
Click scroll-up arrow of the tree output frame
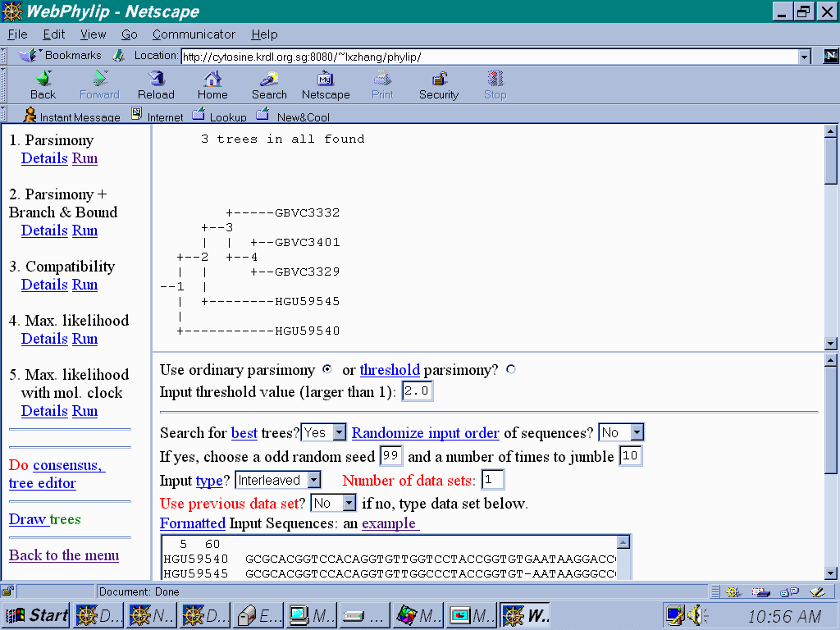coord(831,130)
